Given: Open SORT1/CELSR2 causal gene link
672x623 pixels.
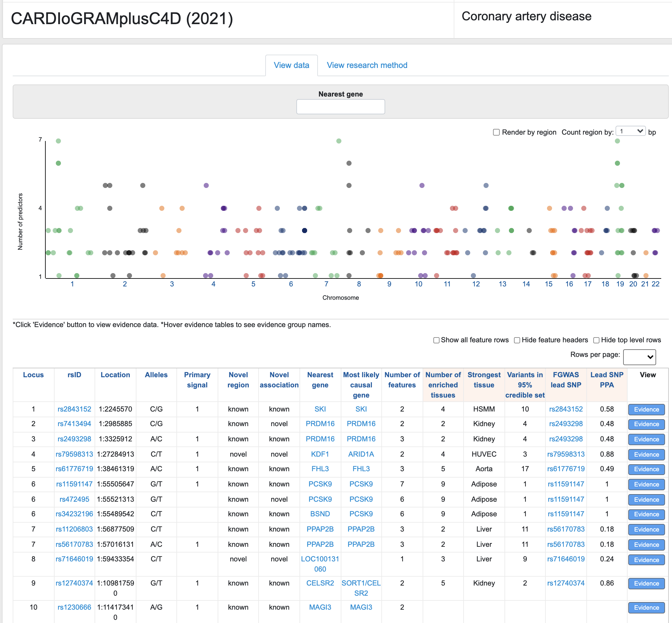Looking at the screenshot, I should click(361, 588).
